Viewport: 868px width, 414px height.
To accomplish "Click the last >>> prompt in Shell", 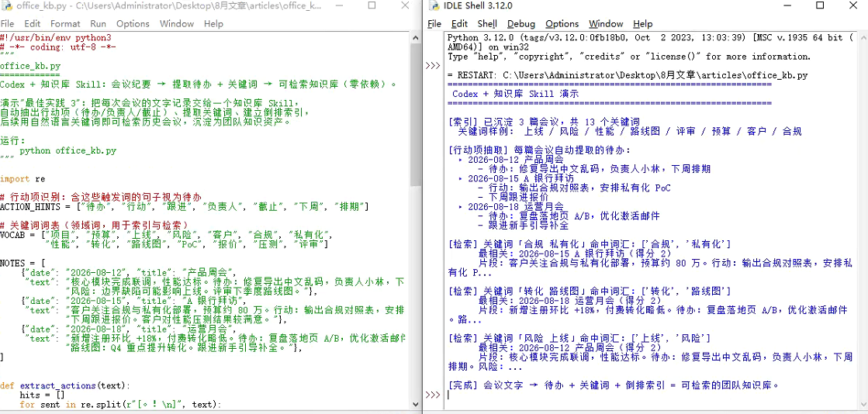I will tap(433, 395).
